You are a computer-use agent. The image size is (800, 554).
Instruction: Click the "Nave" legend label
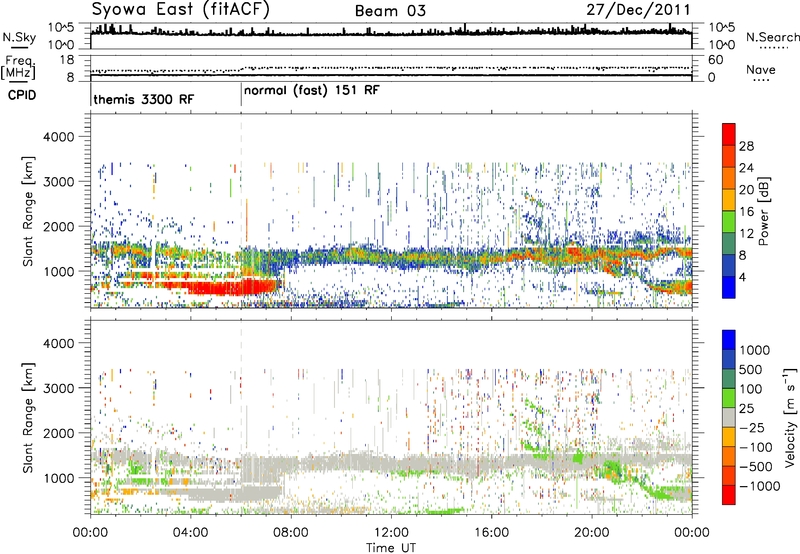coord(760,69)
